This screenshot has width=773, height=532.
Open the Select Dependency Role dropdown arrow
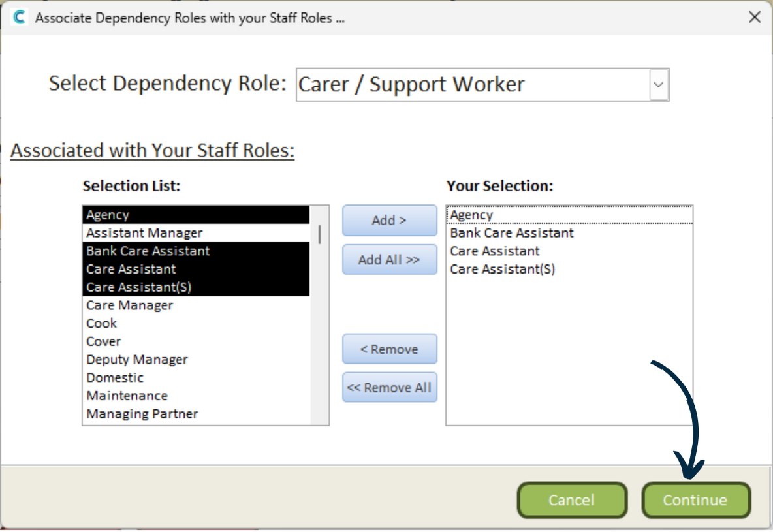[659, 85]
